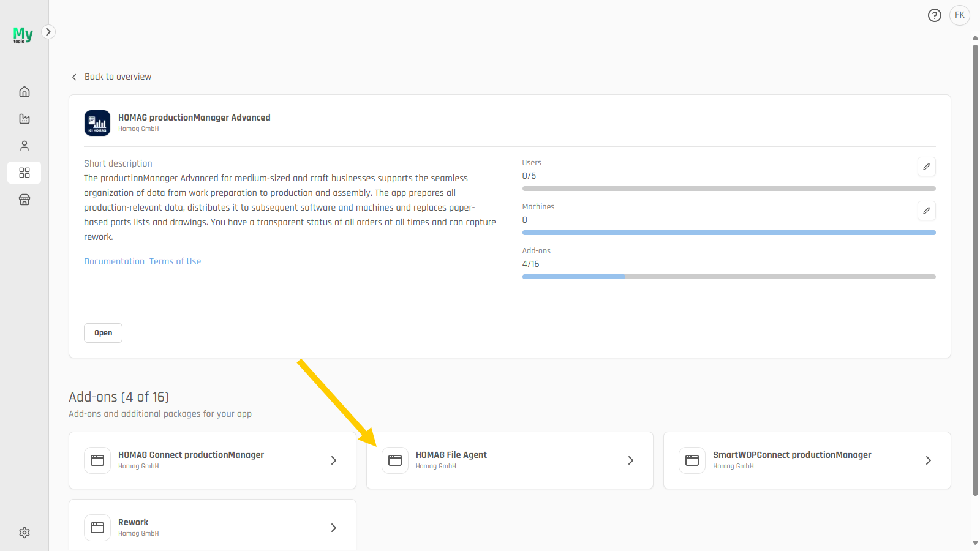Screen dimensions: 980x551
Task: Edit the Machines allocation pencil
Action: 927,211
